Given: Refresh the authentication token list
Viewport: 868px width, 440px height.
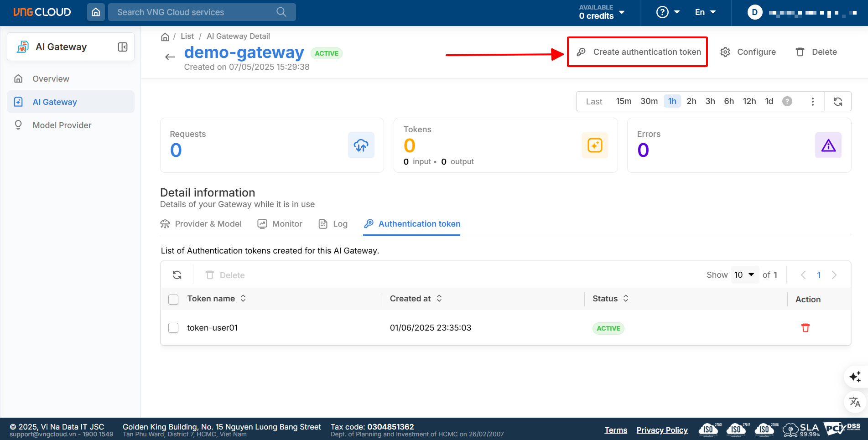Looking at the screenshot, I should [x=177, y=275].
